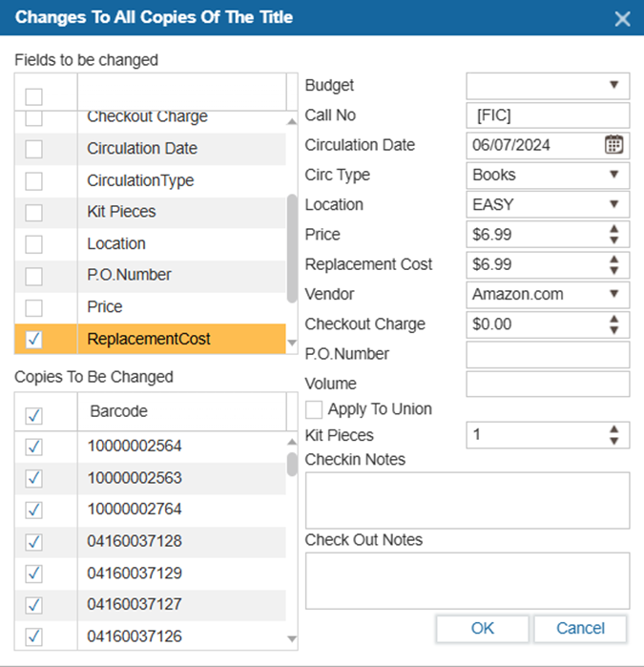Select the ReplacementCost row in fields list
Image resolution: width=644 pixels, height=667 pixels.
pos(150,339)
